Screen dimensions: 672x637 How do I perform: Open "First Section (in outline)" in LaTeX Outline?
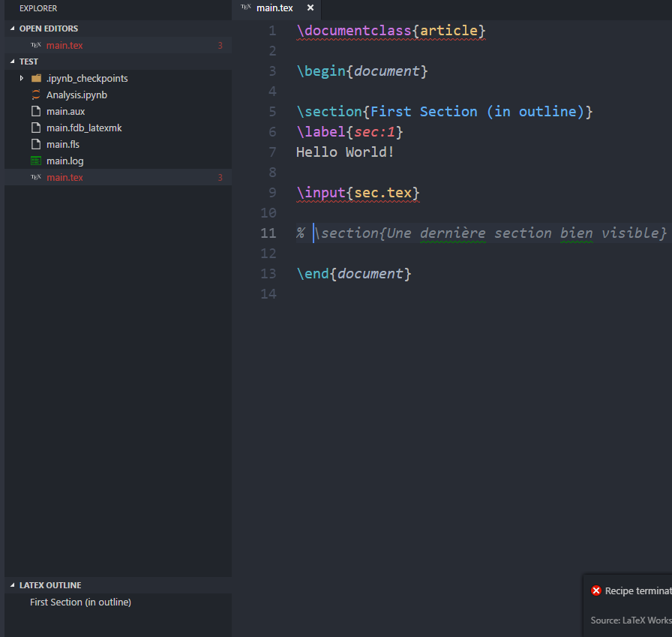pyautogui.click(x=80, y=602)
